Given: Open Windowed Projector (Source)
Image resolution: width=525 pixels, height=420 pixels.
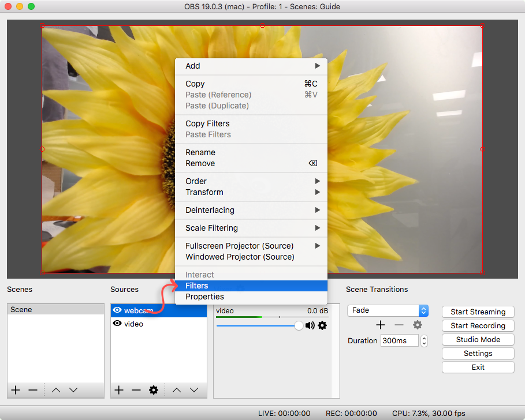Looking at the screenshot, I should [x=251, y=257].
